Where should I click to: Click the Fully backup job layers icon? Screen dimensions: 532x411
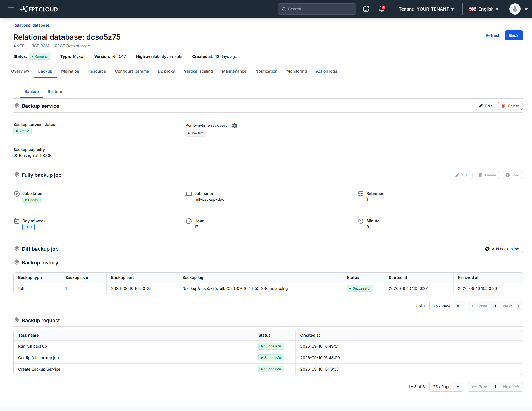click(17, 175)
